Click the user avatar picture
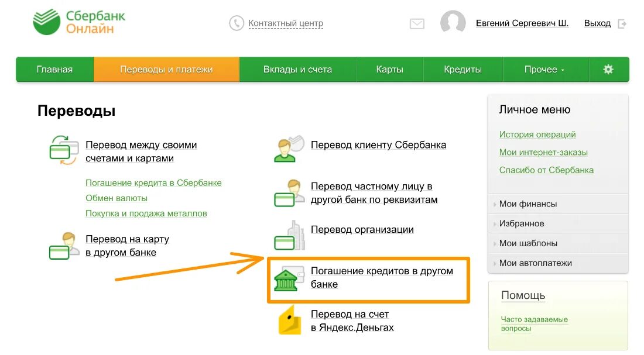This screenshot has width=644, height=355. pyautogui.click(x=453, y=22)
